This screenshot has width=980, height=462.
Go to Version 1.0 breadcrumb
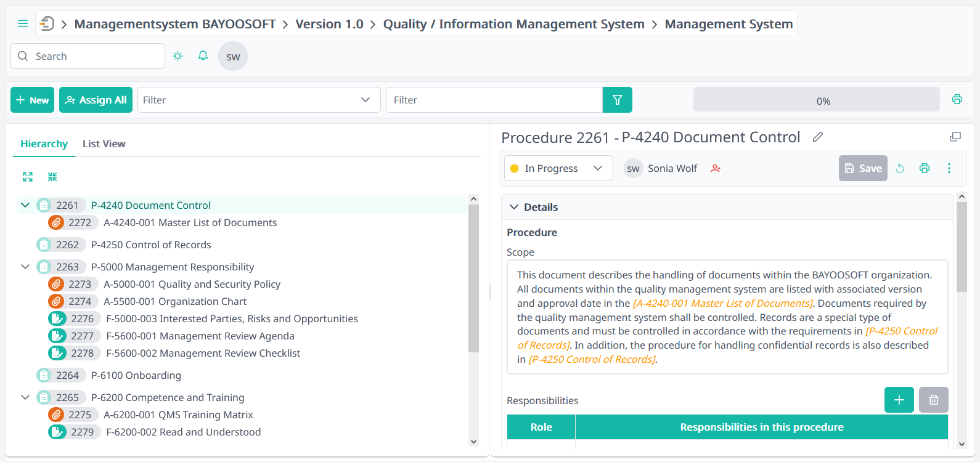(x=330, y=24)
